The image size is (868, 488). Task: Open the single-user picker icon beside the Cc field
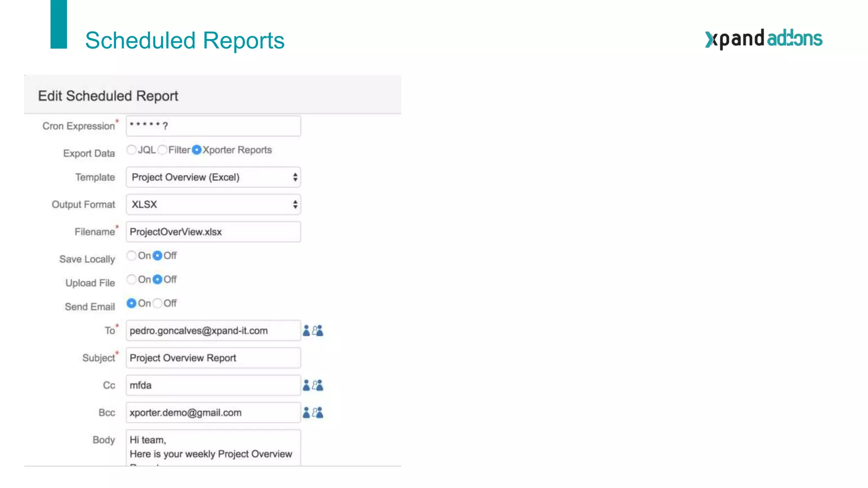point(306,385)
